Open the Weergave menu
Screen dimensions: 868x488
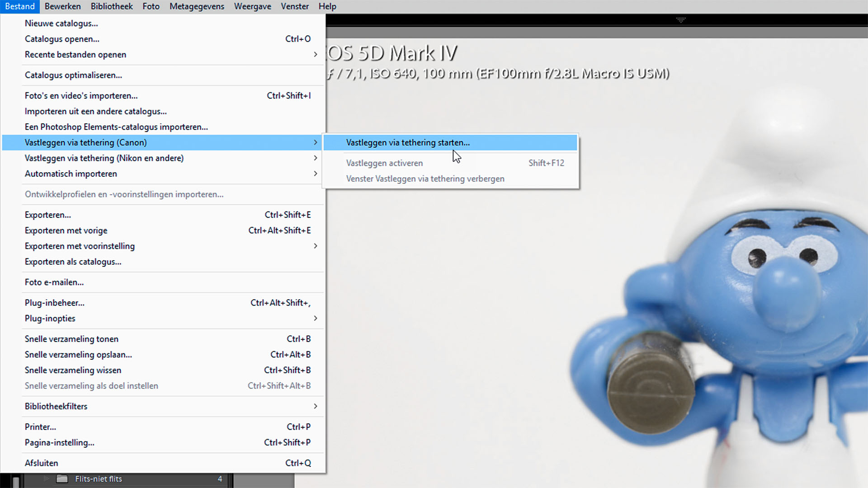(x=252, y=6)
